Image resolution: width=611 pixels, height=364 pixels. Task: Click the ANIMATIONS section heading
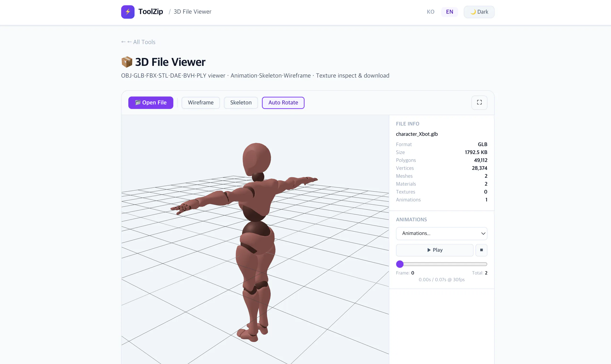coord(411,220)
